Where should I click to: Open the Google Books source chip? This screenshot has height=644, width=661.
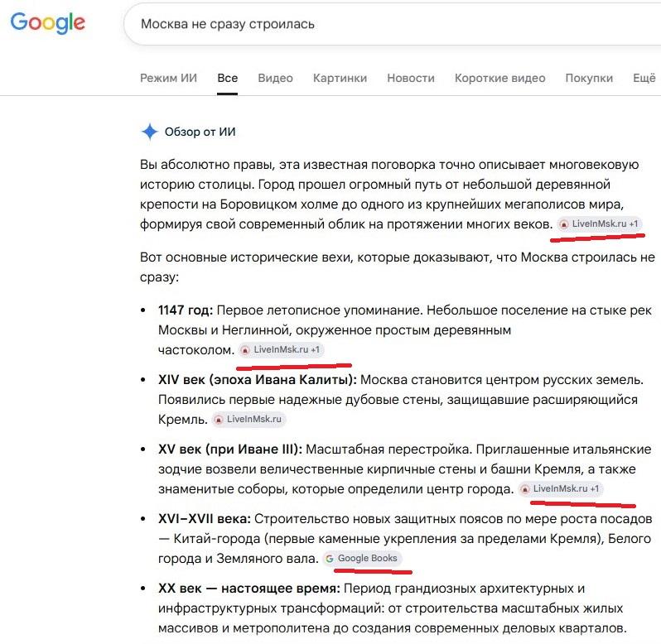(x=363, y=558)
